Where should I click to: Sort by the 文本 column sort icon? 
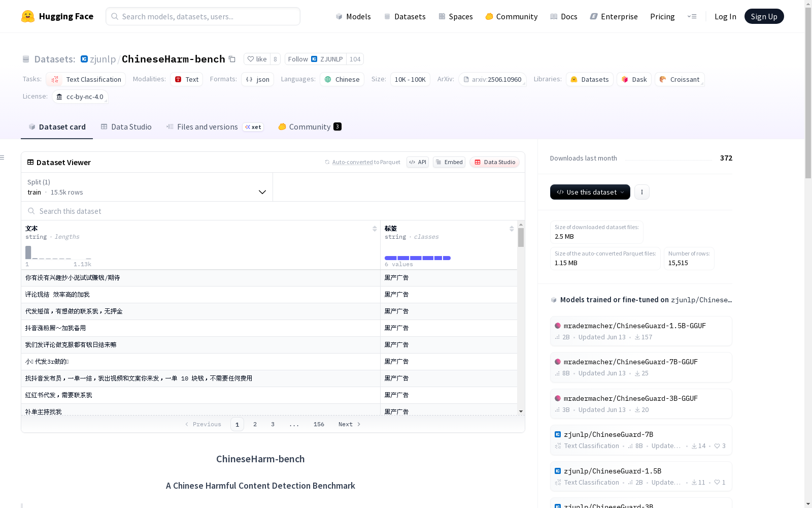click(375, 229)
